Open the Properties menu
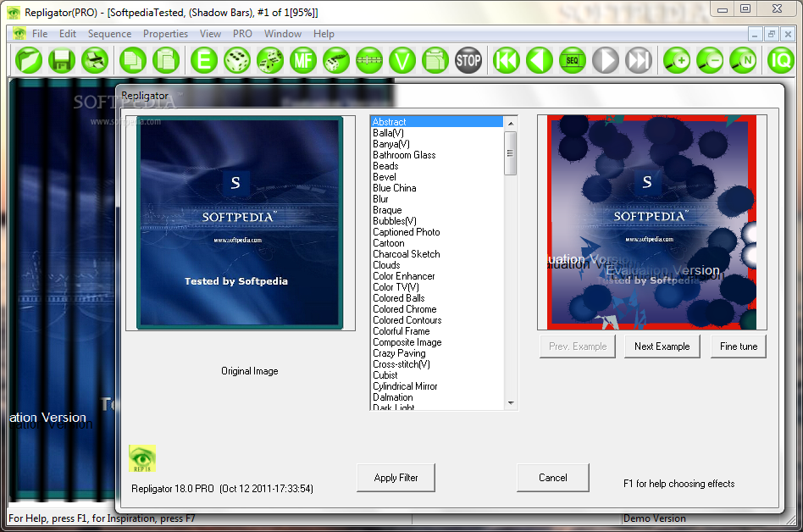 point(165,34)
